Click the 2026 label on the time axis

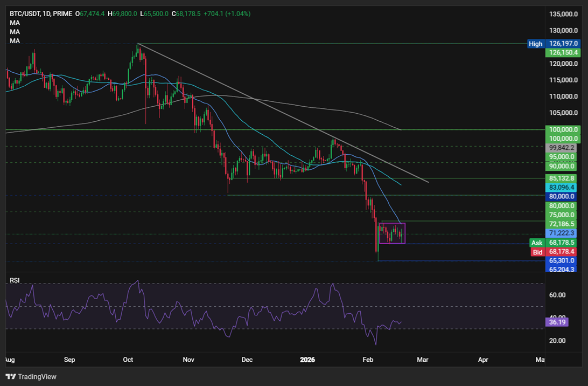[307, 360]
